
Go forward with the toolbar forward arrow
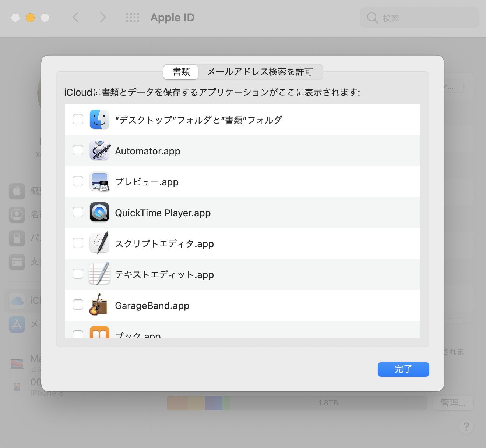[103, 17]
